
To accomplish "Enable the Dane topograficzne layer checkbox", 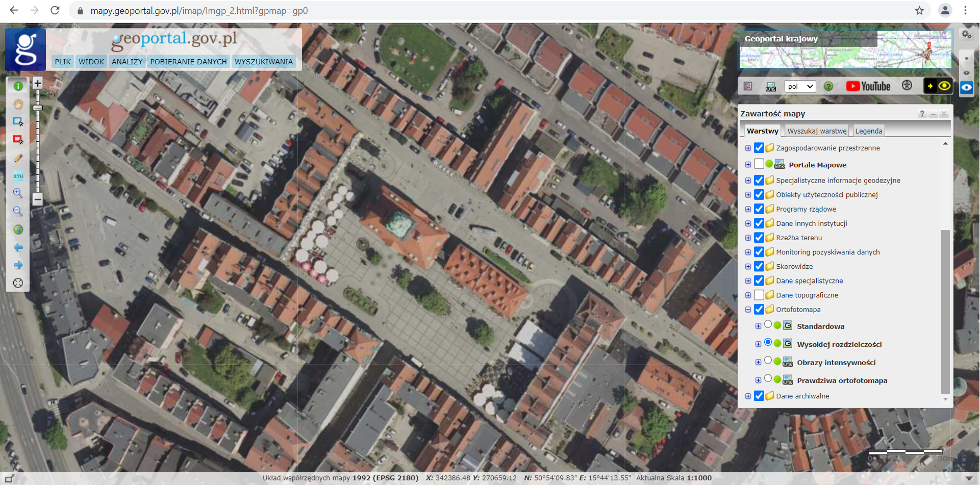I will click(759, 295).
